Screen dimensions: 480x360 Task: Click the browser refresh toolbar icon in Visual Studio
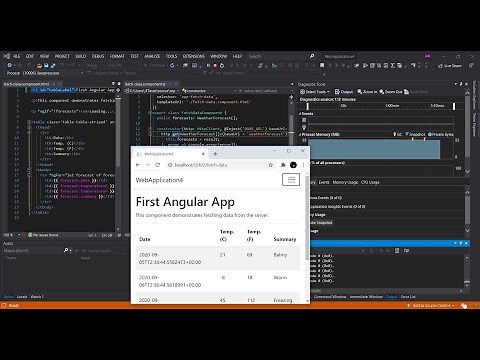[172, 65]
